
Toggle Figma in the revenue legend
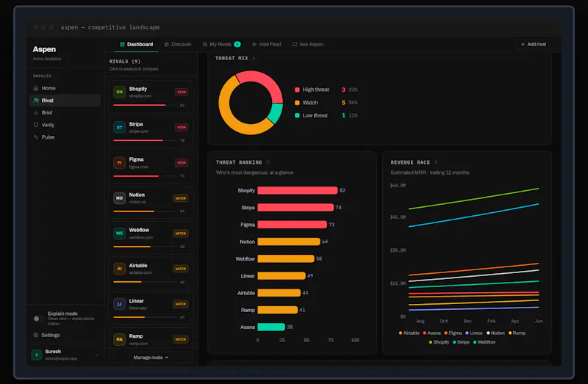pos(453,333)
